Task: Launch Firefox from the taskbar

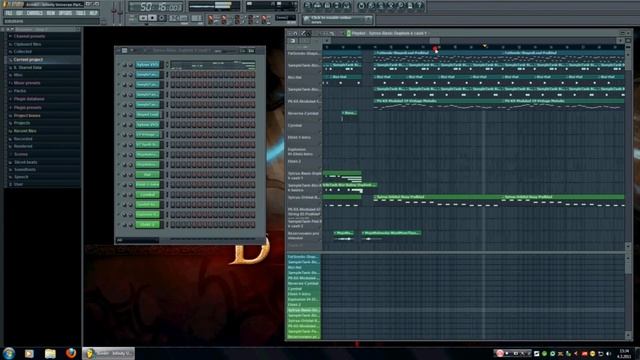Action: pyautogui.click(x=71, y=353)
